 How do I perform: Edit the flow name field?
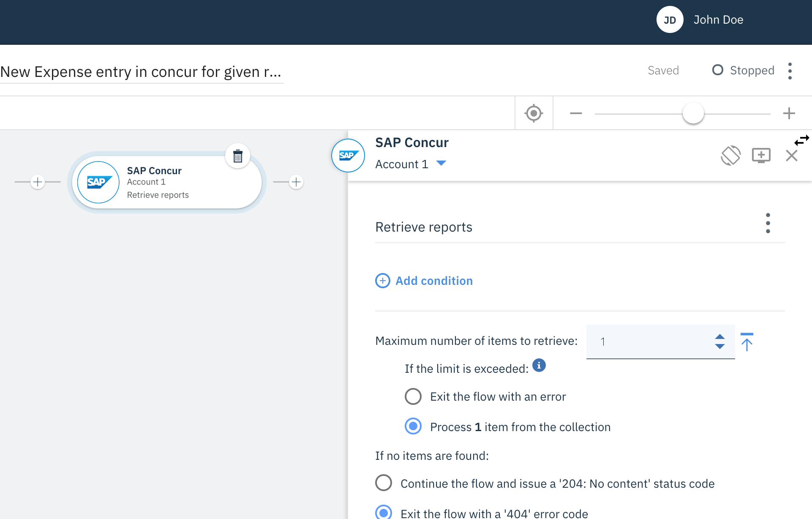(x=142, y=72)
